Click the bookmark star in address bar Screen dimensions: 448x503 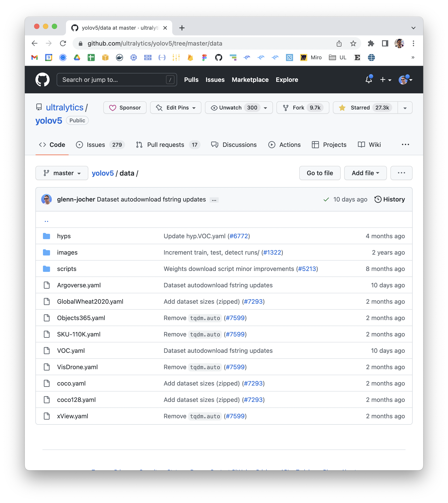click(x=353, y=44)
